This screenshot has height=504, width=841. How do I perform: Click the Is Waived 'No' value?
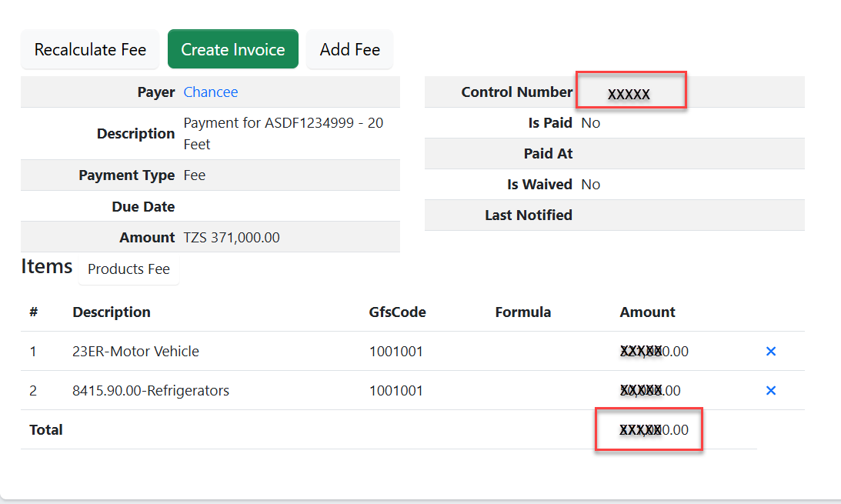coord(591,185)
